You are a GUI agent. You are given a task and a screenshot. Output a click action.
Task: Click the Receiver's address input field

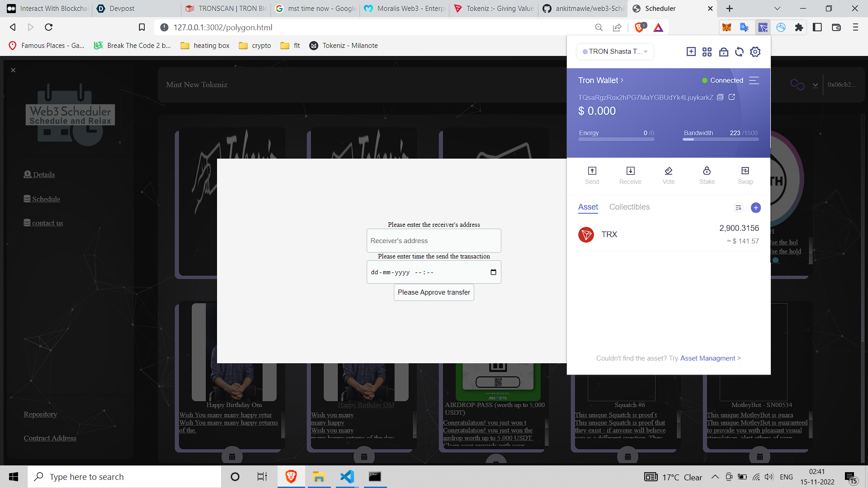(x=434, y=241)
